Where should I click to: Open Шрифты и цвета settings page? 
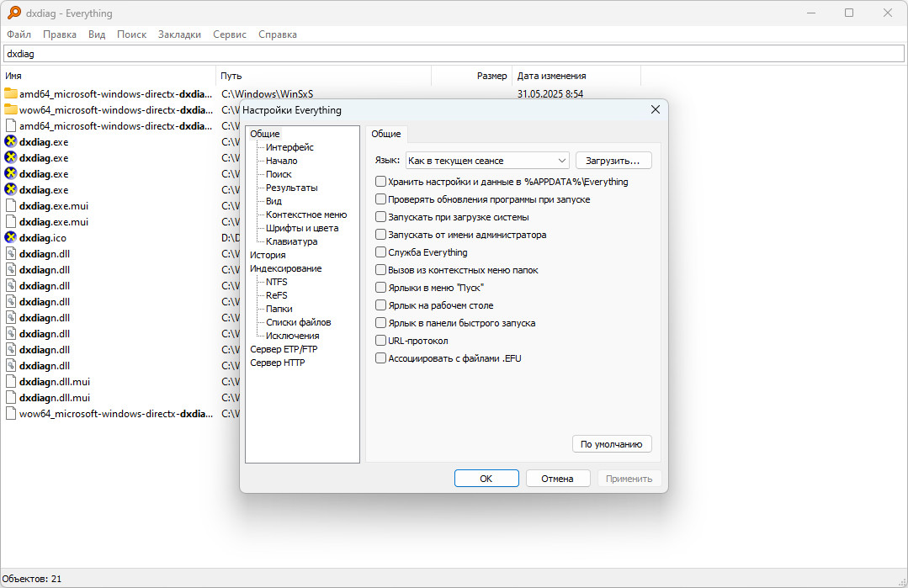coord(302,228)
